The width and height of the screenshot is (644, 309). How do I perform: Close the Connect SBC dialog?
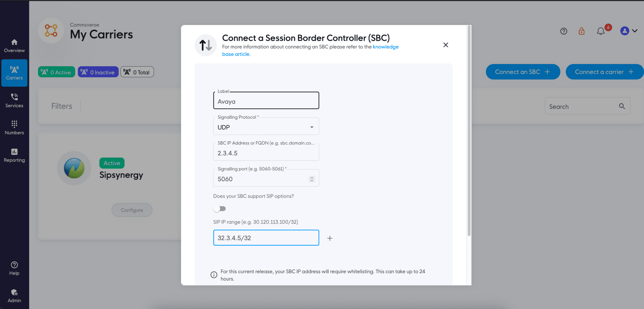(446, 45)
